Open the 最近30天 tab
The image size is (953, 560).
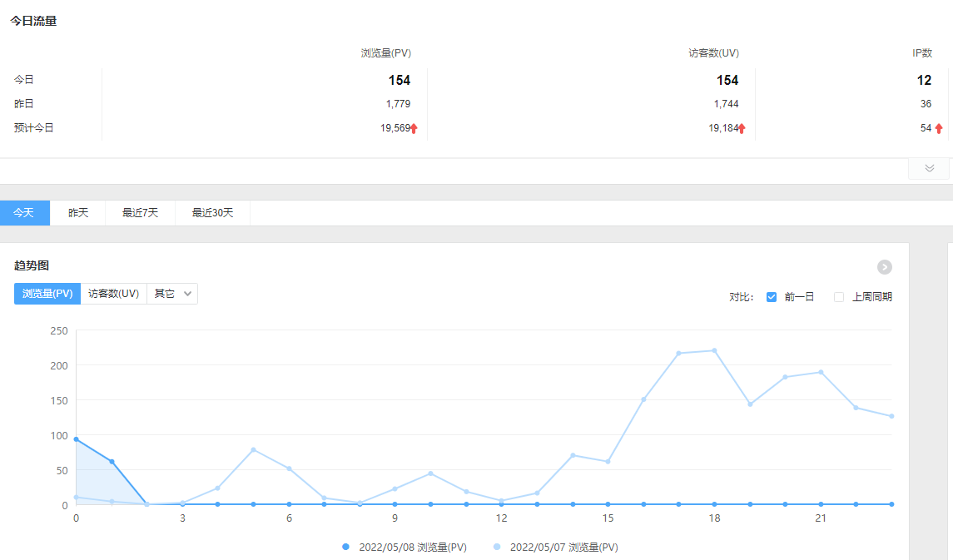click(212, 213)
